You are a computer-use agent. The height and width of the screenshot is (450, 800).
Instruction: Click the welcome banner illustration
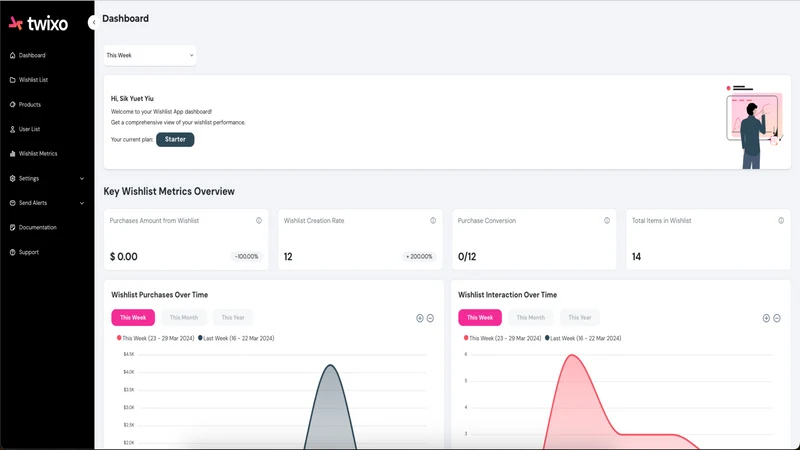[754, 127]
